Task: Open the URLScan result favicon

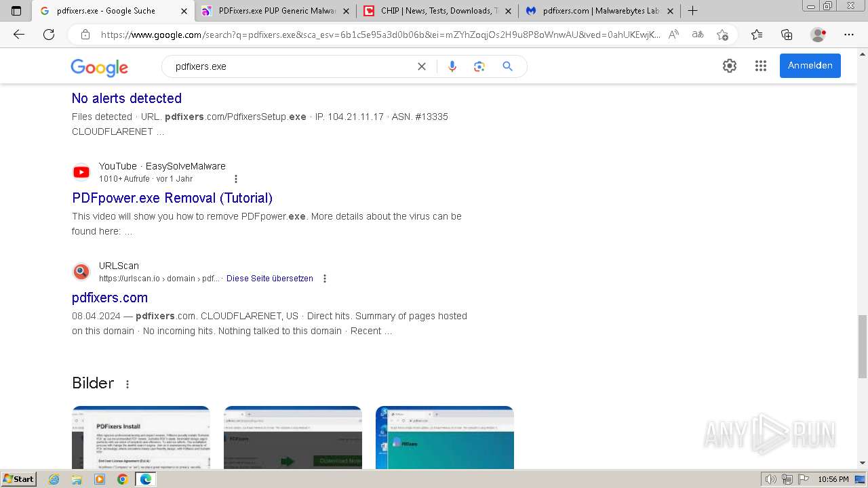Action: pos(81,272)
